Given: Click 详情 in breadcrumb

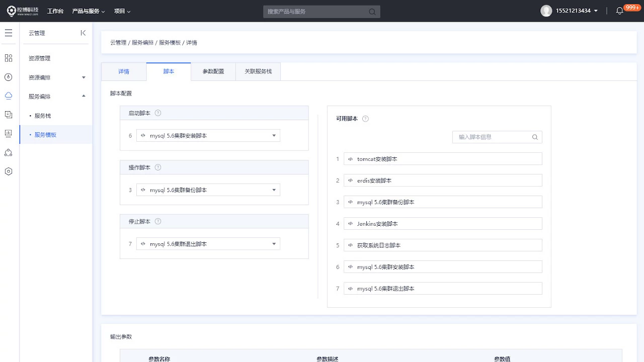Looking at the screenshot, I should pos(192,43).
